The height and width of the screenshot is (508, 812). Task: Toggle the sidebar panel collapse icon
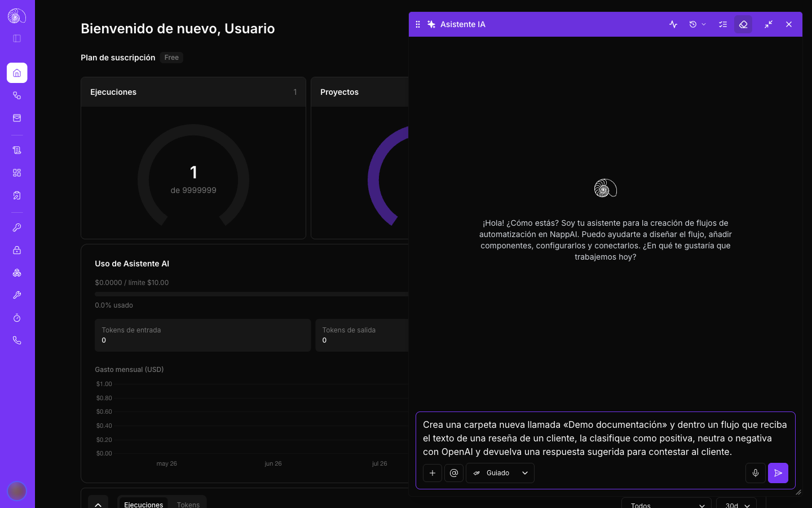click(x=17, y=38)
